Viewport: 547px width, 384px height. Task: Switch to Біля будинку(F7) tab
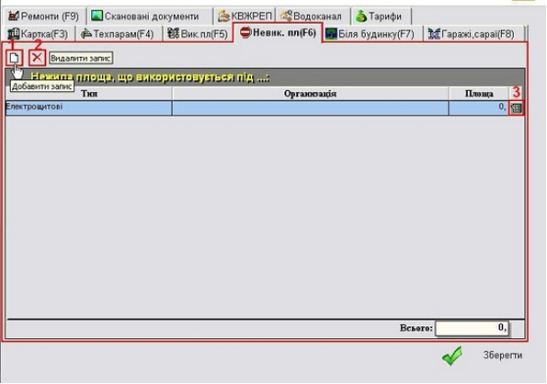[370, 34]
